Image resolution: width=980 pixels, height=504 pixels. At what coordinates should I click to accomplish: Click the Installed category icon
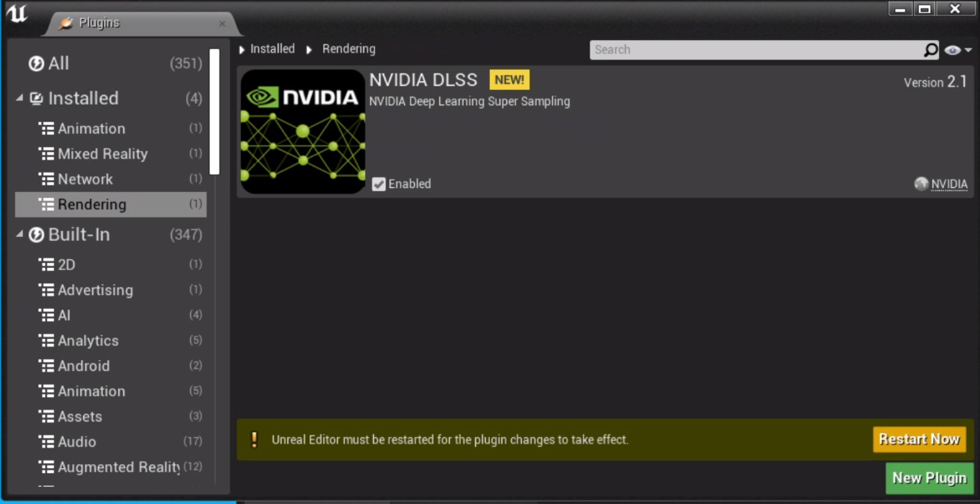pos(36,99)
